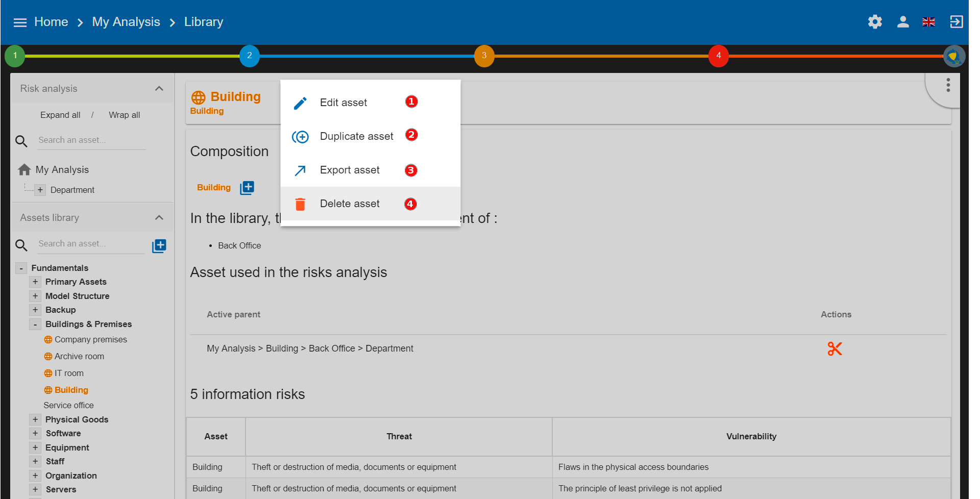Expand the Primary Assets category
This screenshot has height=499, width=980.
[x=35, y=281]
